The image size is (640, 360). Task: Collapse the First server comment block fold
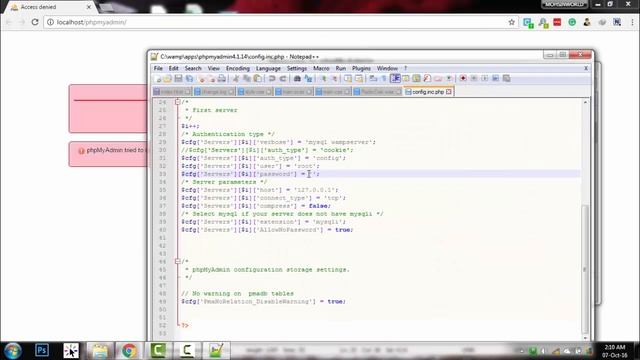point(177,102)
